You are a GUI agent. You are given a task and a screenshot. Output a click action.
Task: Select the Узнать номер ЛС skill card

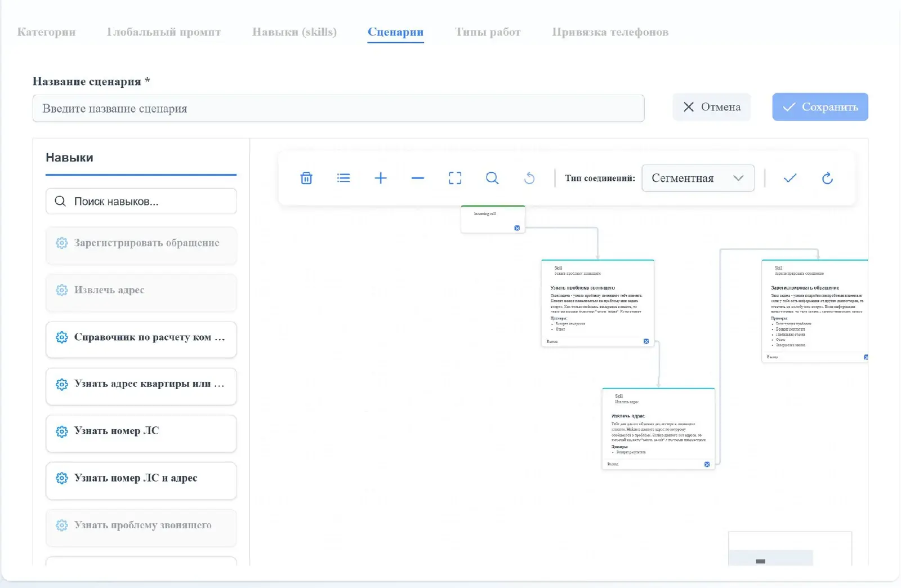[141, 434]
